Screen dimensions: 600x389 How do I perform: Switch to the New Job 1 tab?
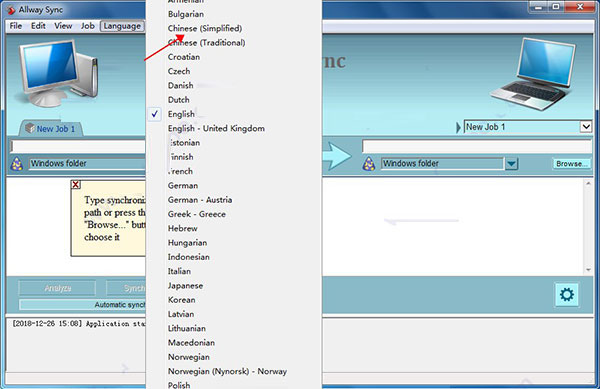(52, 129)
